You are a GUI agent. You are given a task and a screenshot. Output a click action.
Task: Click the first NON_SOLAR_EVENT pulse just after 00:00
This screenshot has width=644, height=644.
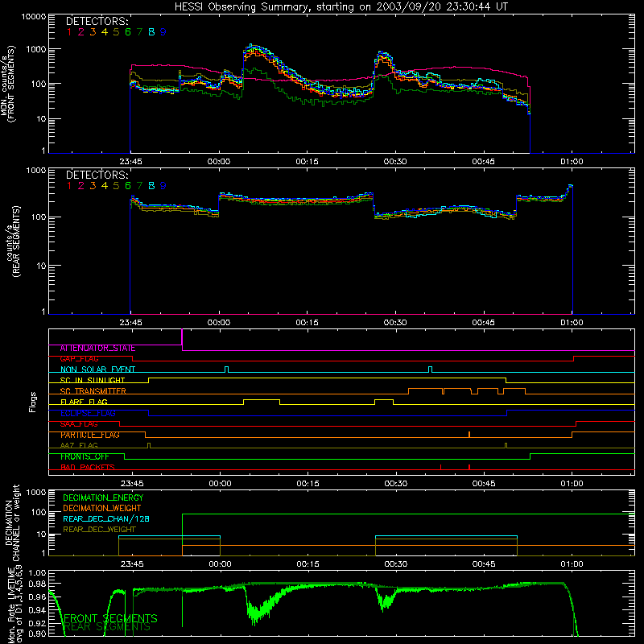click(x=227, y=369)
